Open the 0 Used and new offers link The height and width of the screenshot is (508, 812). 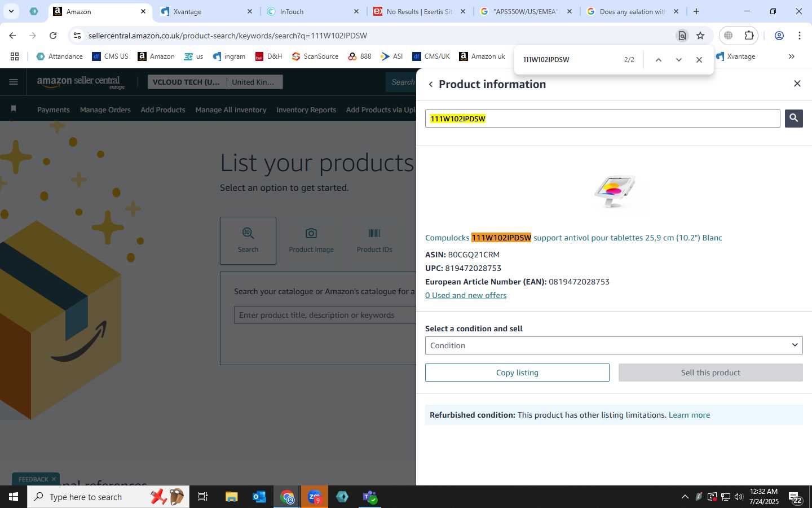466,295
